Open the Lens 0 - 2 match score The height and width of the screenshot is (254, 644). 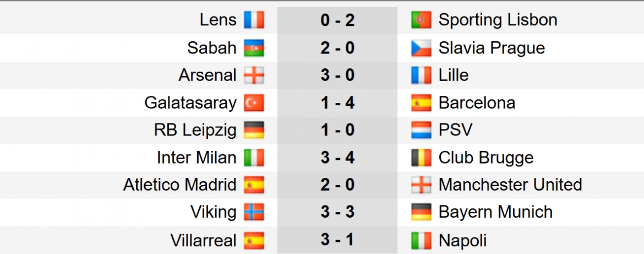(x=337, y=20)
